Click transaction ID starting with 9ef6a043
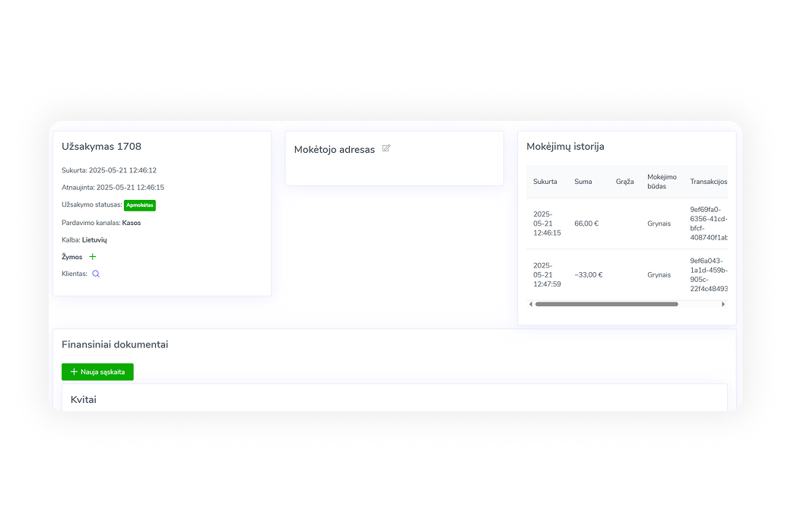Image resolution: width=791 pixels, height=532 pixels. [708, 274]
